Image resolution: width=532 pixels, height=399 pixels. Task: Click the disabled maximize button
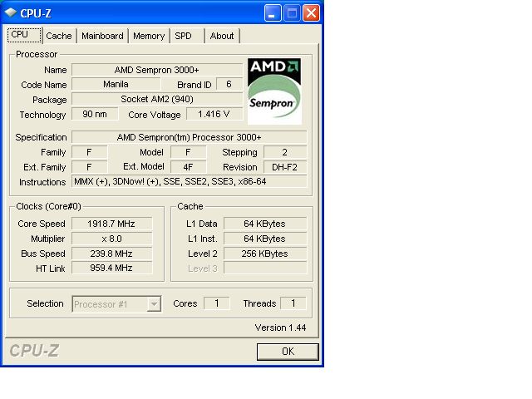point(292,13)
